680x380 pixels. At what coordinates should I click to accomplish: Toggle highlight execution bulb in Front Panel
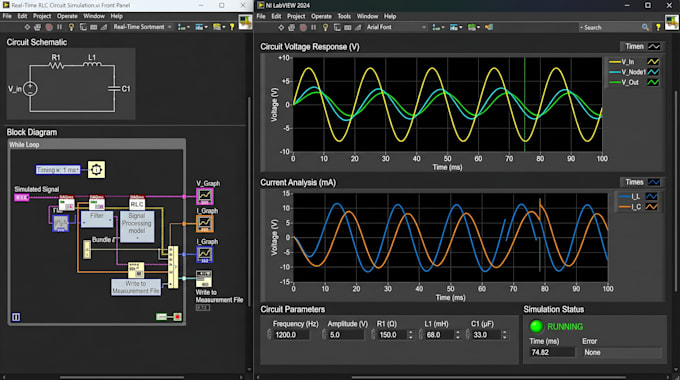click(x=72, y=27)
